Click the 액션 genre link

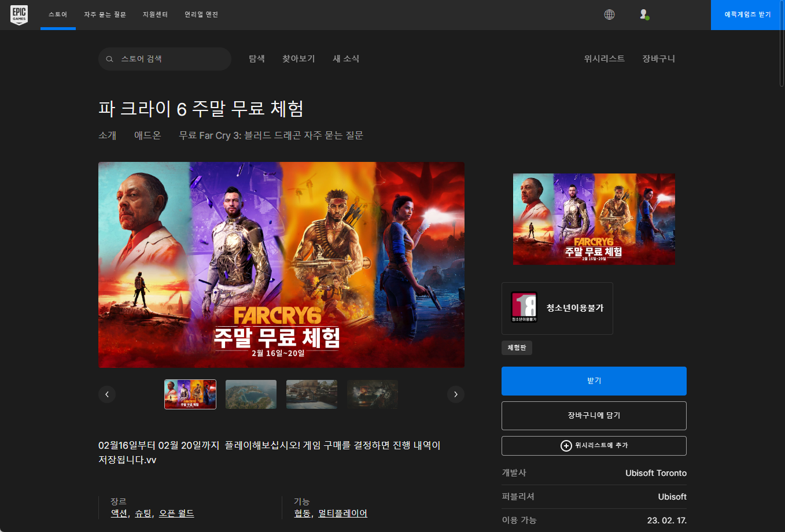[x=119, y=513]
